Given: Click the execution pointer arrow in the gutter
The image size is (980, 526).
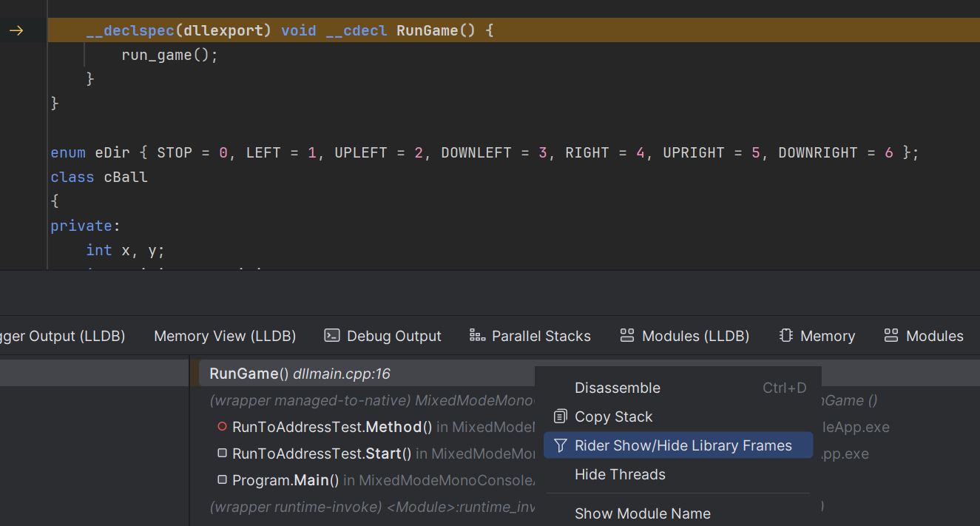Looking at the screenshot, I should (15, 30).
